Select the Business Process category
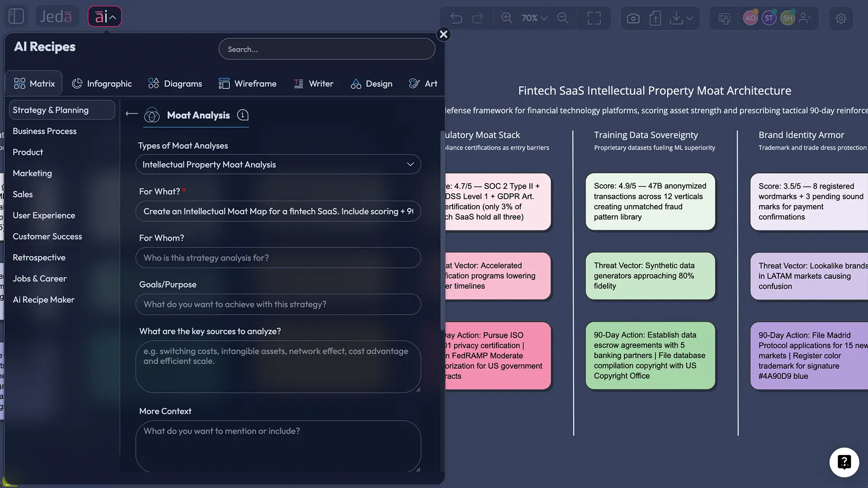 [44, 131]
